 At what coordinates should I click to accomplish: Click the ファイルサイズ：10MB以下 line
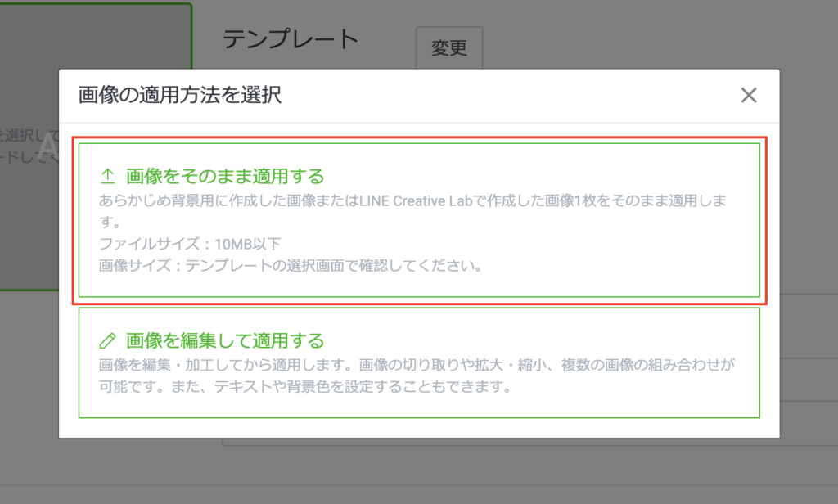(x=190, y=244)
